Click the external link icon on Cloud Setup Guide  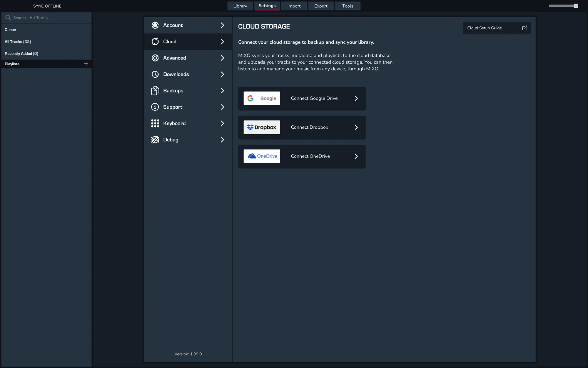[525, 28]
